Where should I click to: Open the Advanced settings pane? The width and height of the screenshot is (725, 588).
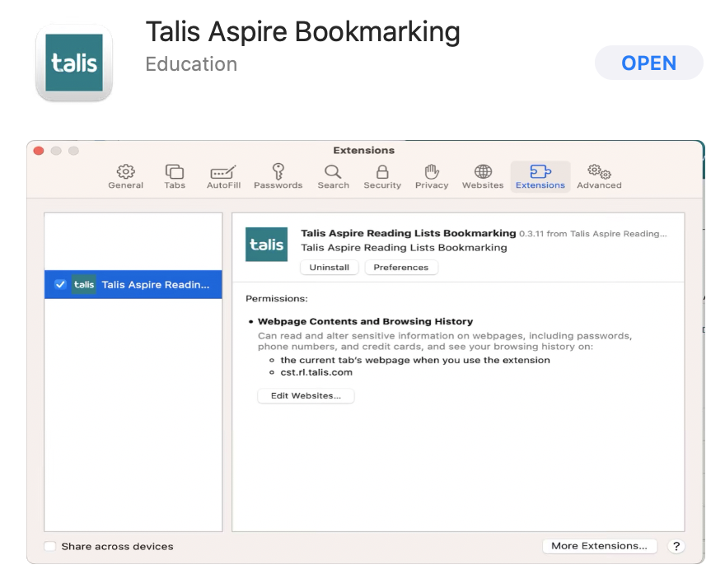pos(598,173)
